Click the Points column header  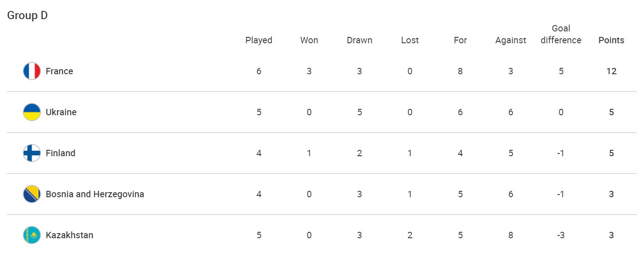click(x=611, y=40)
